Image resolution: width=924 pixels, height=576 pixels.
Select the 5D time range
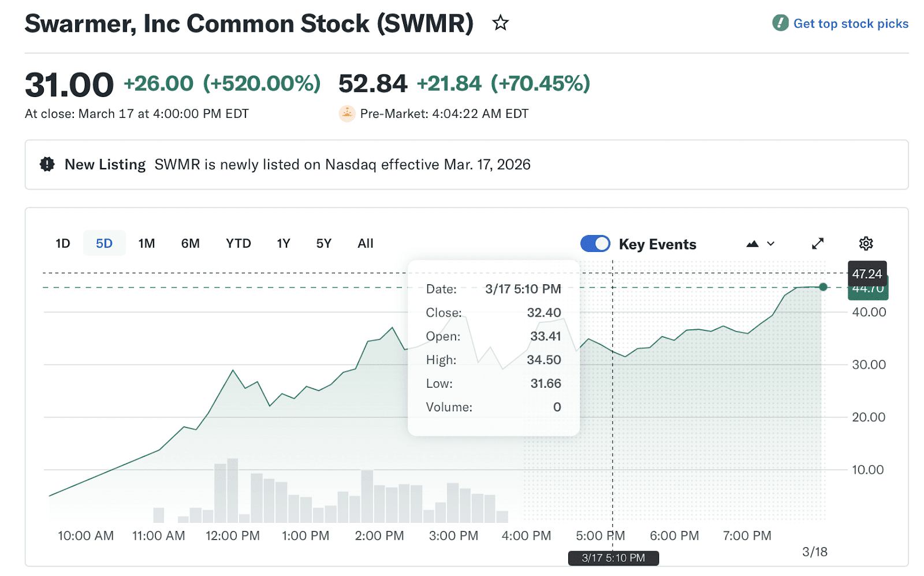click(104, 244)
